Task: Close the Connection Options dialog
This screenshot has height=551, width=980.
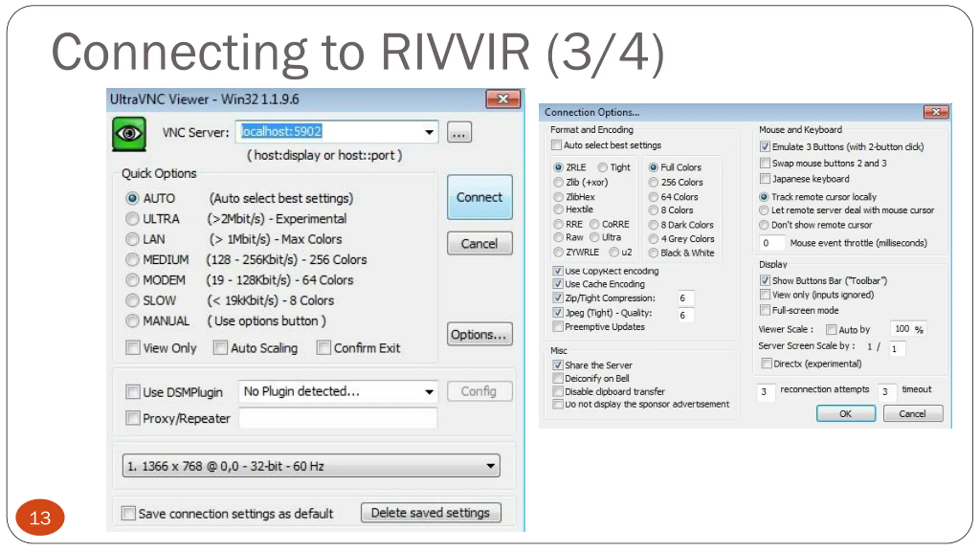Action: coord(936,112)
